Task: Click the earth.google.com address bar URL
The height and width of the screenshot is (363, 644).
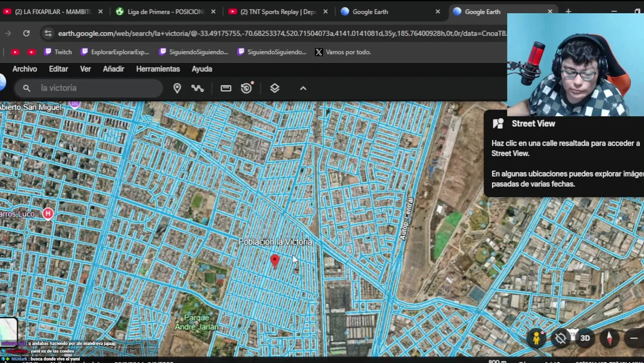Action: pos(282,33)
